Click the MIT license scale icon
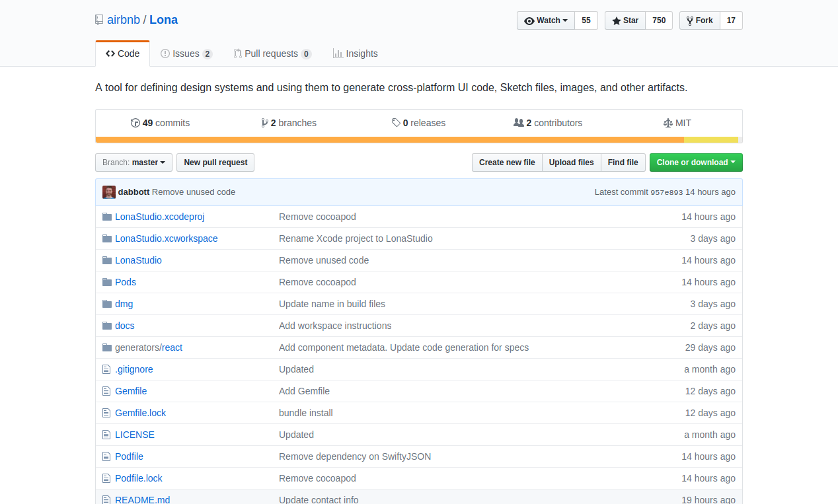The width and height of the screenshot is (838, 504). point(667,123)
